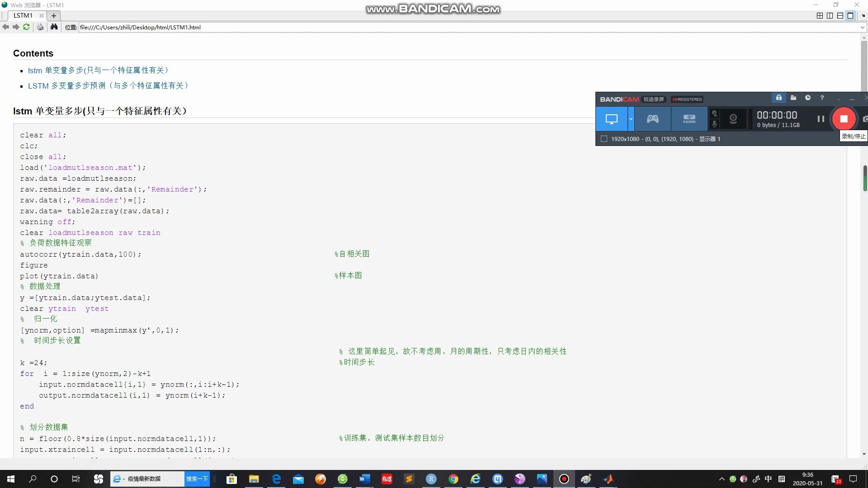Pause the Bandicam recording
The height and width of the screenshot is (488, 868).
point(821,119)
